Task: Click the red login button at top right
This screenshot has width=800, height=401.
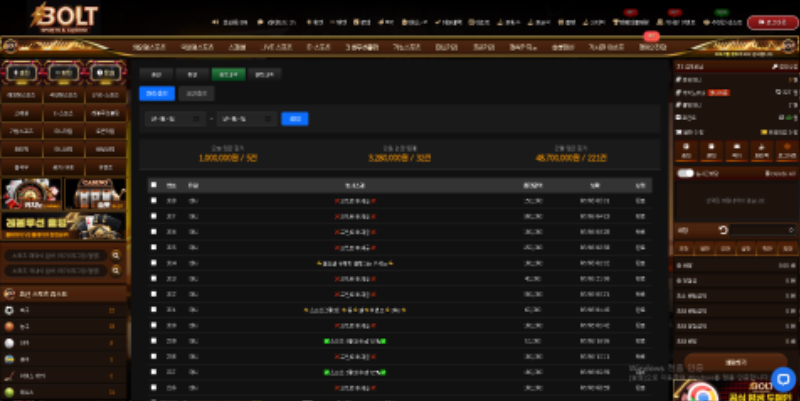Action: click(x=772, y=22)
